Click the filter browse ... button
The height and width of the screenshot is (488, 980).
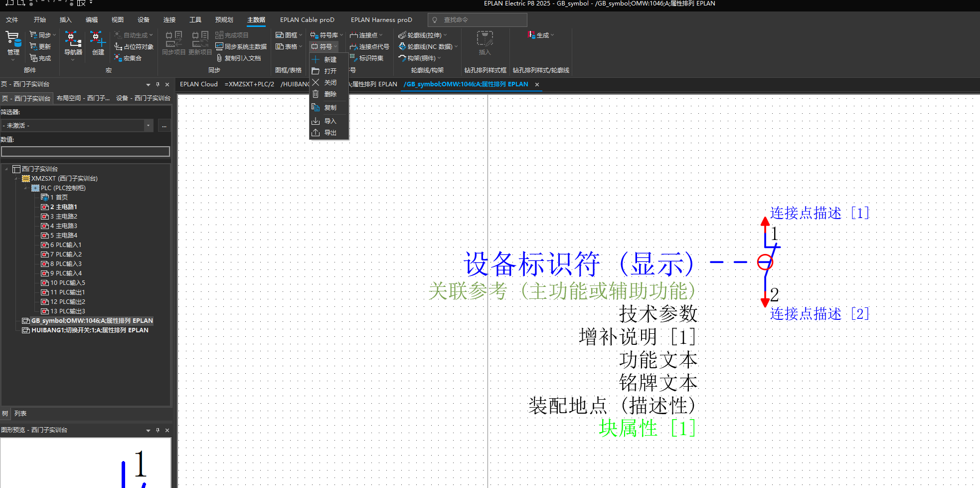point(164,126)
